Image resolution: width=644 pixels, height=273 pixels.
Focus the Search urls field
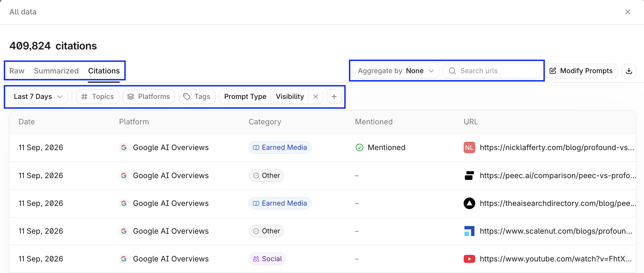coord(492,71)
